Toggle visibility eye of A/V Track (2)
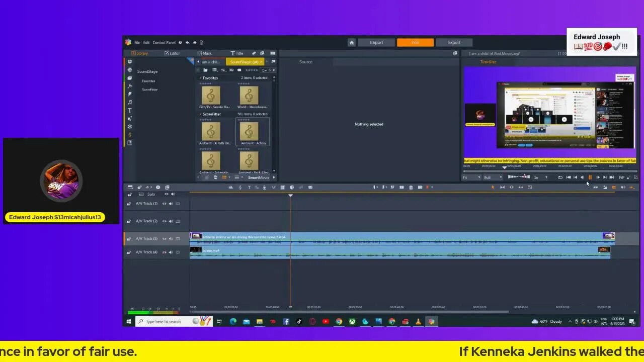This screenshot has height=362, width=644. 164,221
